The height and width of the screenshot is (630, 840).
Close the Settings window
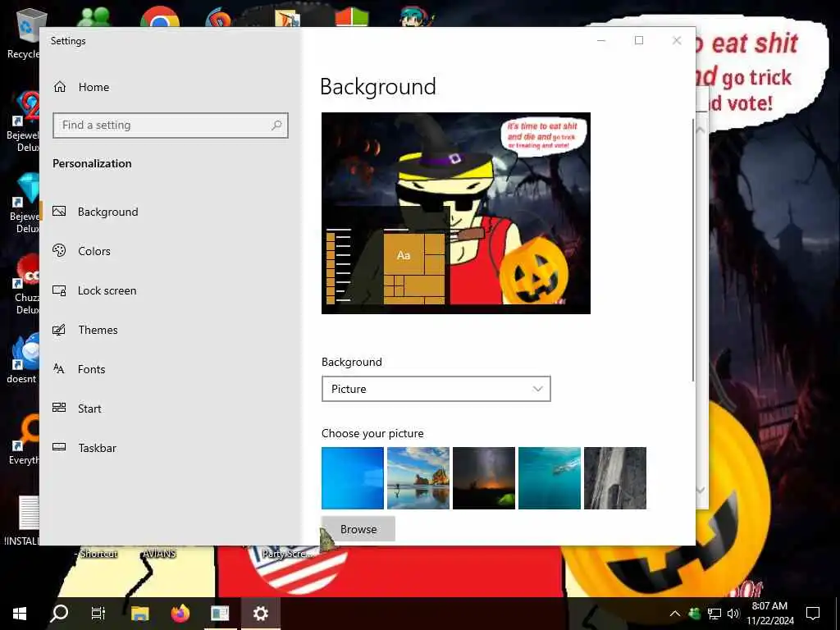coord(677,41)
